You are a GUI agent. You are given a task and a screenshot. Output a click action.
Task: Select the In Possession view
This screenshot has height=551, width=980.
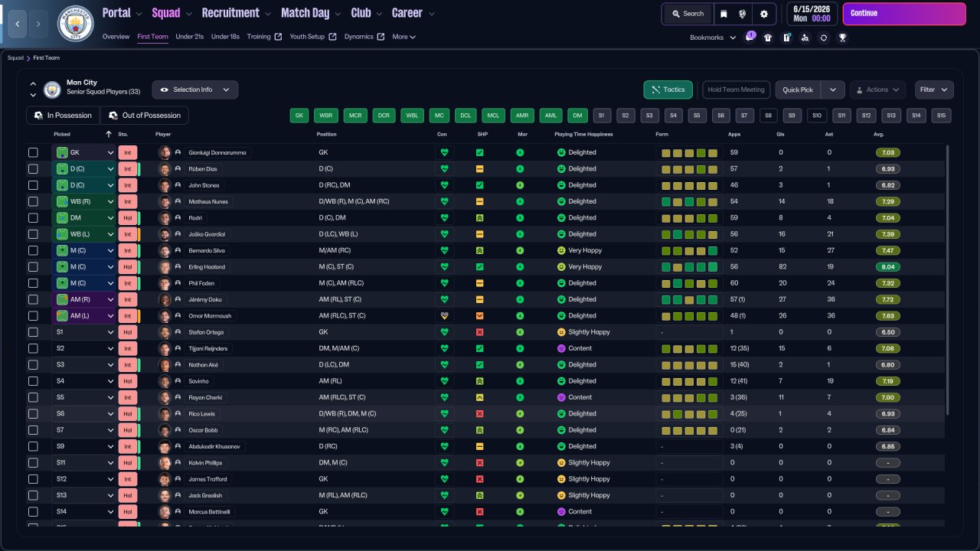63,116
